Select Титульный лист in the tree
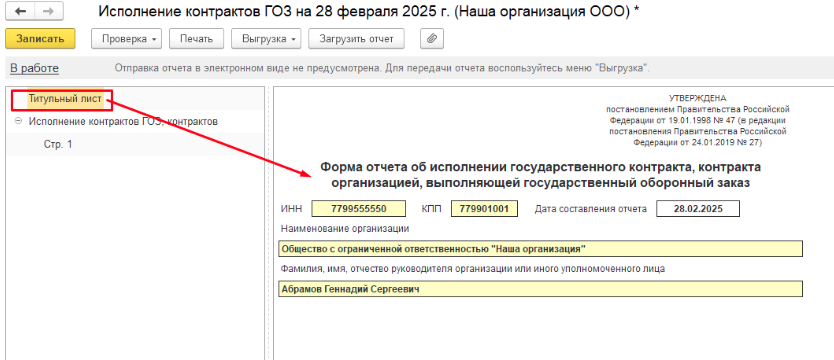 65,98
